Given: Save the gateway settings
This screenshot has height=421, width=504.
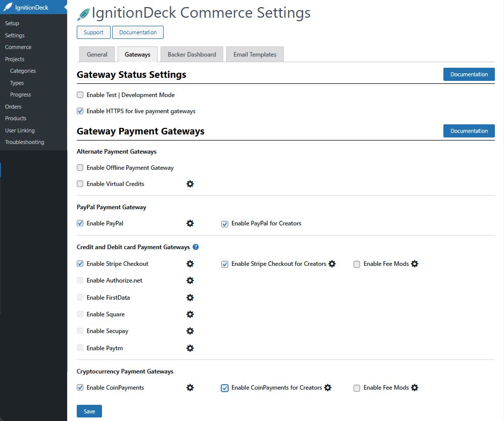Looking at the screenshot, I should tap(89, 411).
